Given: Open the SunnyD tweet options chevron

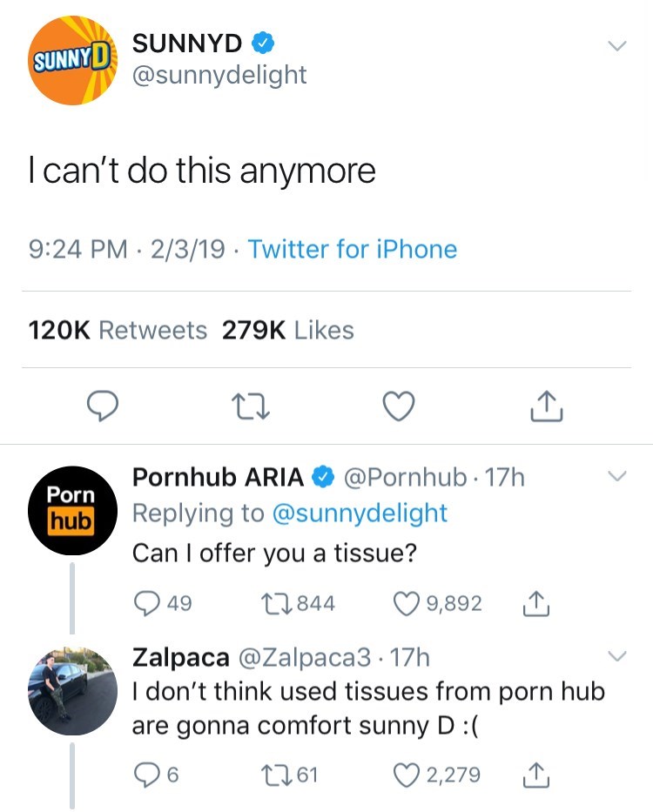Looking at the screenshot, I should [x=616, y=45].
